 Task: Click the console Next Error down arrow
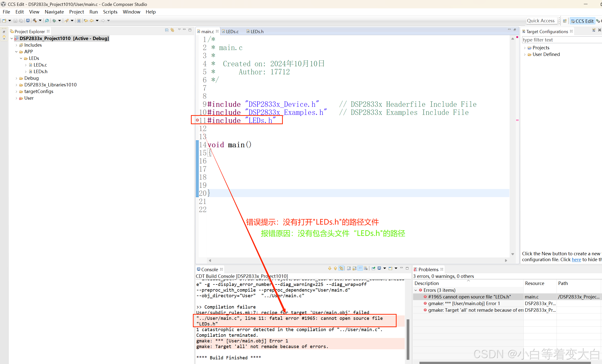coord(330,268)
